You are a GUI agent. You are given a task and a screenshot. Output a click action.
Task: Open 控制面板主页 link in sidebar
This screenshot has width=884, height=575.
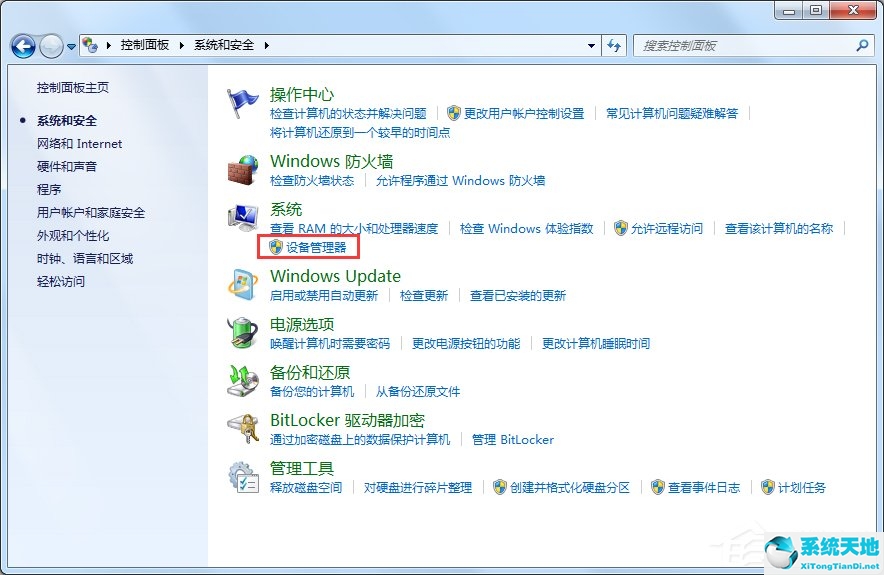click(73, 87)
